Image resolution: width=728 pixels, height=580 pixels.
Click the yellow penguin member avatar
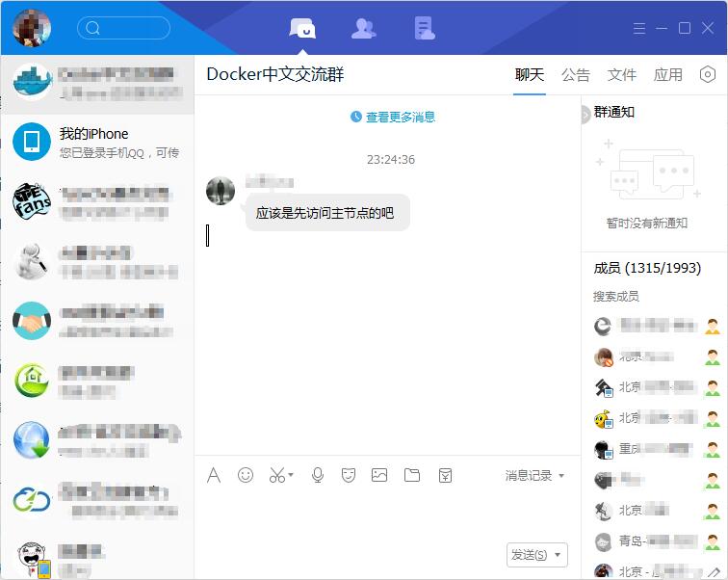tap(604, 419)
